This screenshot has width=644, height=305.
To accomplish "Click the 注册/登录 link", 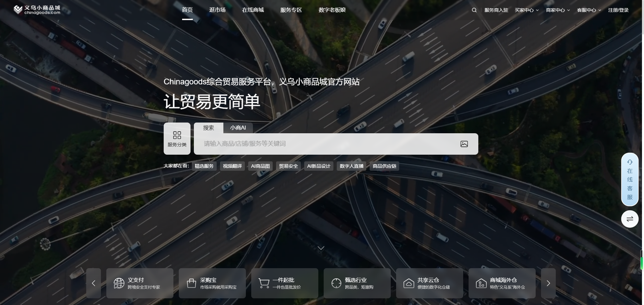I will click(x=618, y=10).
